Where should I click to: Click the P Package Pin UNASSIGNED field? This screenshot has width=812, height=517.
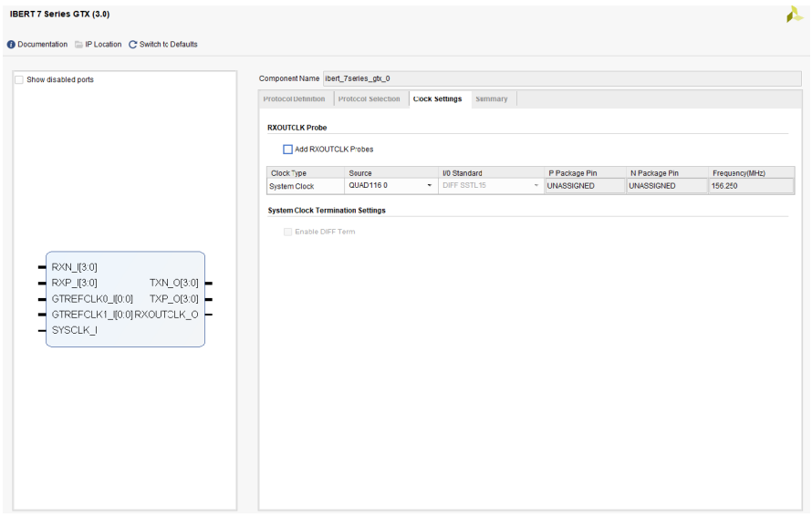(x=585, y=186)
